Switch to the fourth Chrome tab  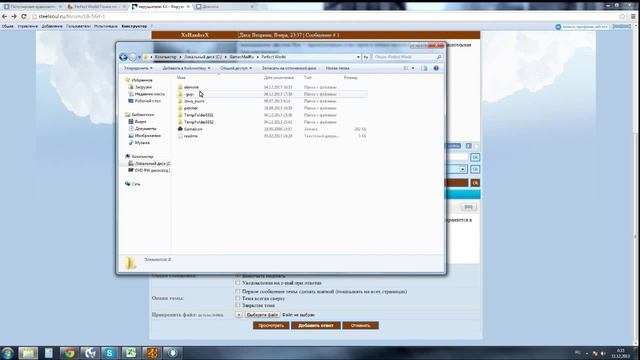tap(224, 7)
